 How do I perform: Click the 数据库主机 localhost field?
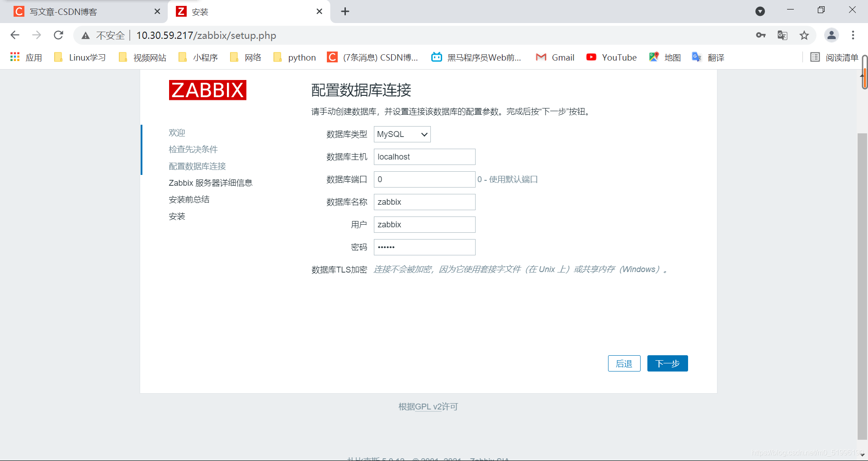pyautogui.click(x=425, y=157)
